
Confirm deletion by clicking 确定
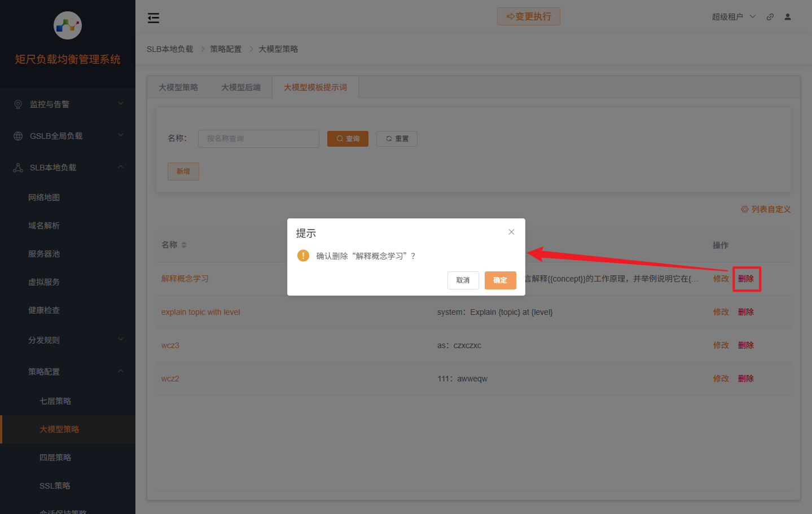click(x=500, y=280)
